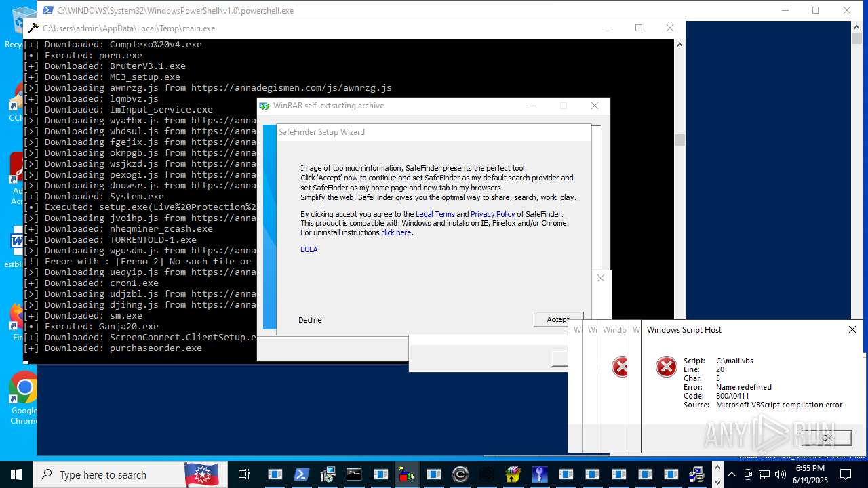Open the SafeFinder Legal Terms link
Image resolution: width=868 pixels, height=488 pixels.
click(435, 214)
